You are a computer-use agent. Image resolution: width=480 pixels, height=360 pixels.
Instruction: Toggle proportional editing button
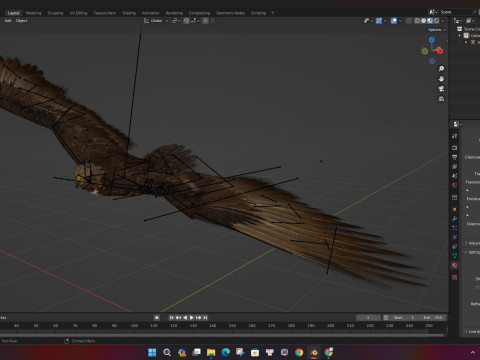tap(206, 21)
